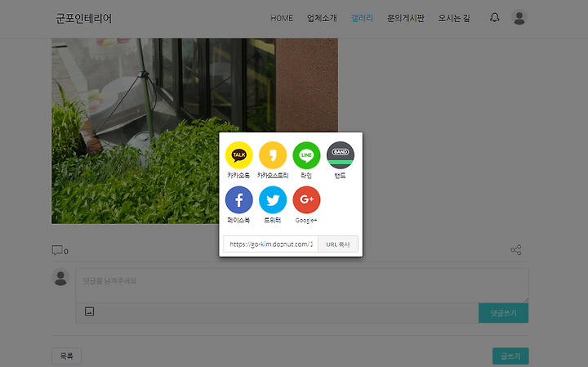Click the URL 복사 copy button
This screenshot has width=588, height=367.
pyautogui.click(x=338, y=244)
